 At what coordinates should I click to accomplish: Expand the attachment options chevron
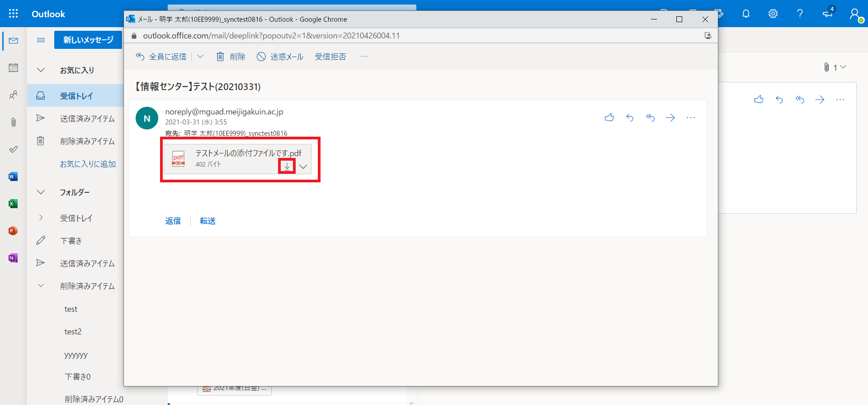[303, 167]
